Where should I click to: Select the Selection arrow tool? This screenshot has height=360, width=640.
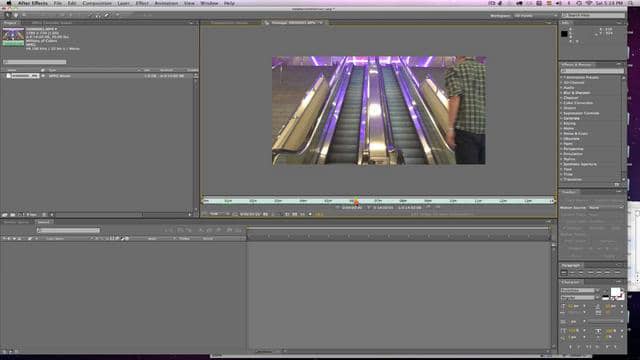point(7,16)
